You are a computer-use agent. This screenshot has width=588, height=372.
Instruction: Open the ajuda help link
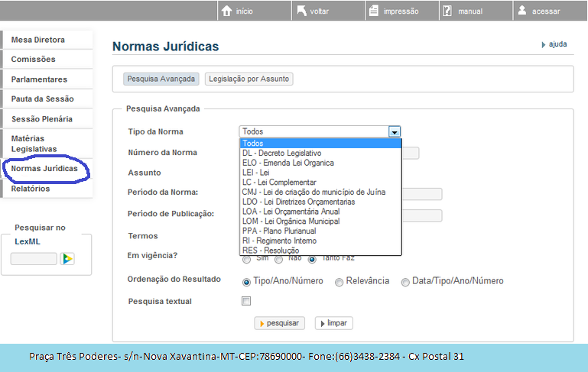coord(557,44)
